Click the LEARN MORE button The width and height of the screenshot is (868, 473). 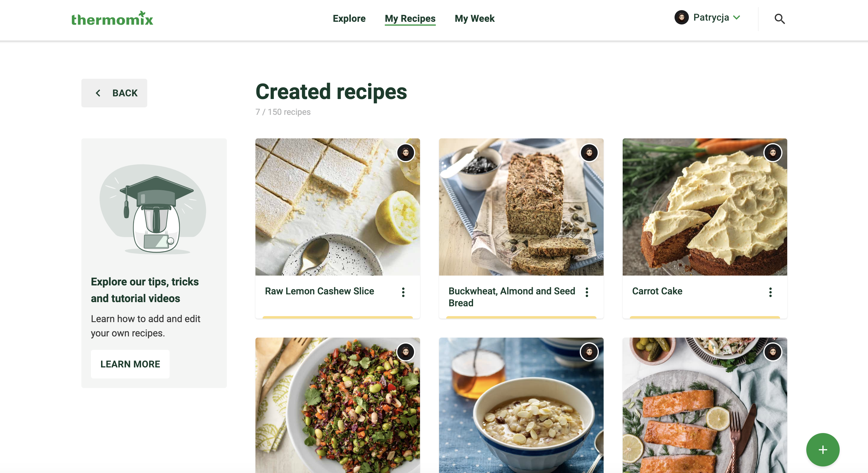[130, 364]
